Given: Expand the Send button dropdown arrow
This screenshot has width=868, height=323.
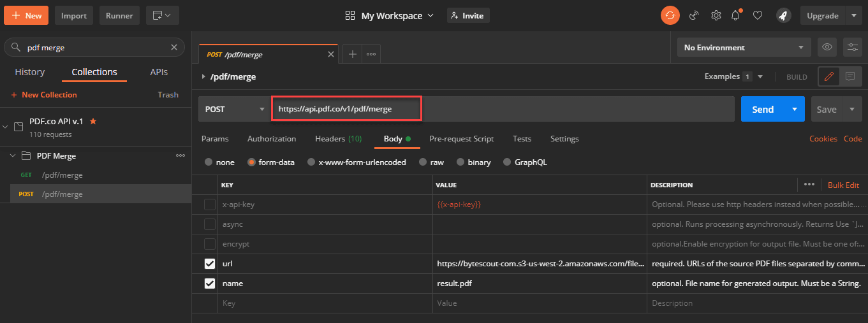Looking at the screenshot, I should 794,110.
